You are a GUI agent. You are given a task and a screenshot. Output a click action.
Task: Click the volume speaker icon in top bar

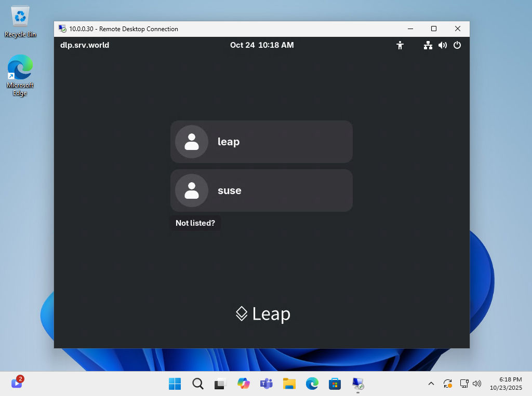tap(442, 45)
